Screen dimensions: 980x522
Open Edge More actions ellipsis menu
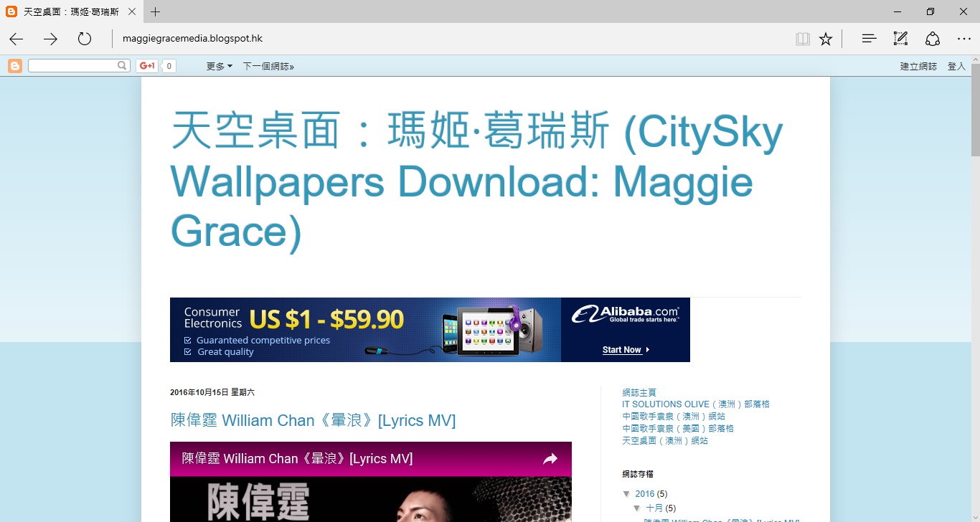coord(964,39)
